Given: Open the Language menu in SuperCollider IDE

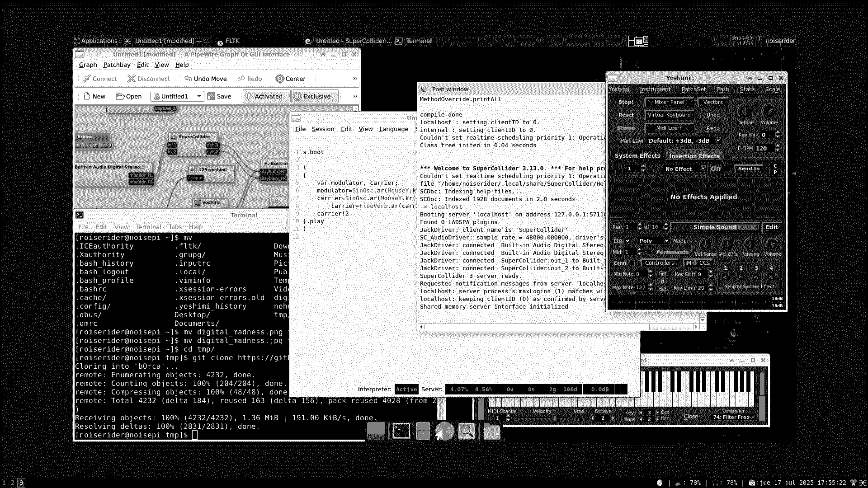Looking at the screenshot, I should click(393, 129).
